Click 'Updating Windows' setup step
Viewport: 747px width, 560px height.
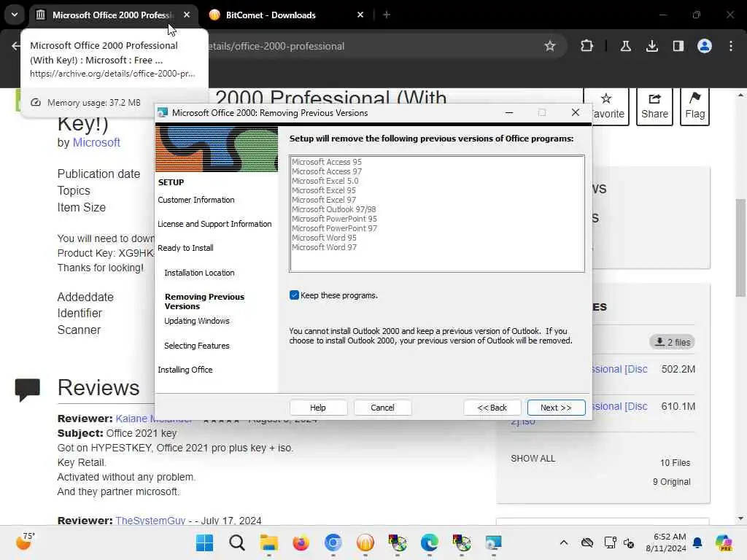tap(197, 321)
